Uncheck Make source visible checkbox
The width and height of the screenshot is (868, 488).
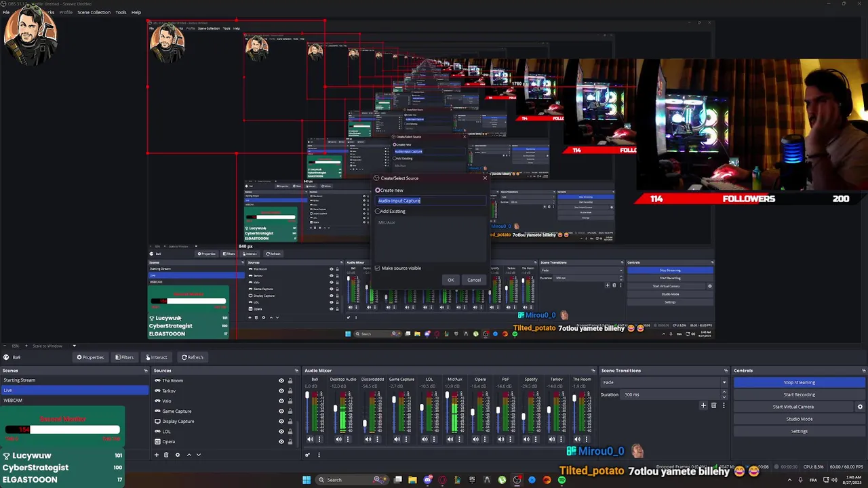(378, 268)
